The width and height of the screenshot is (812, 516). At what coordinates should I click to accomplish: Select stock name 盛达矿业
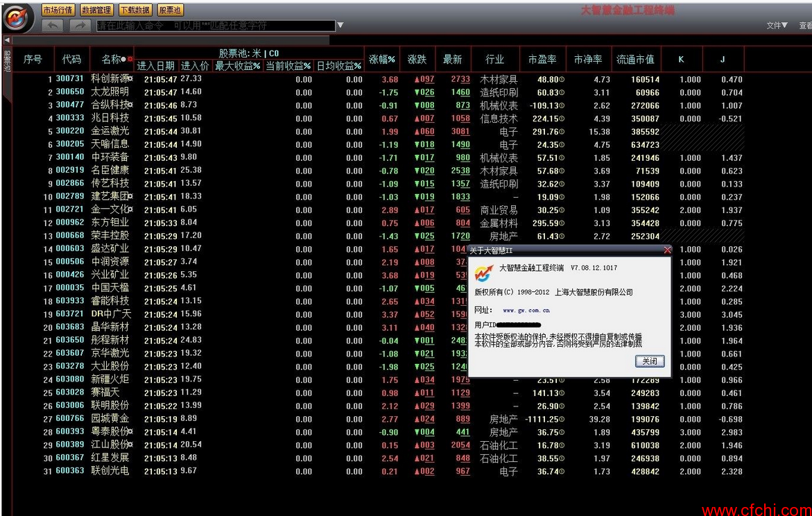tap(110, 249)
